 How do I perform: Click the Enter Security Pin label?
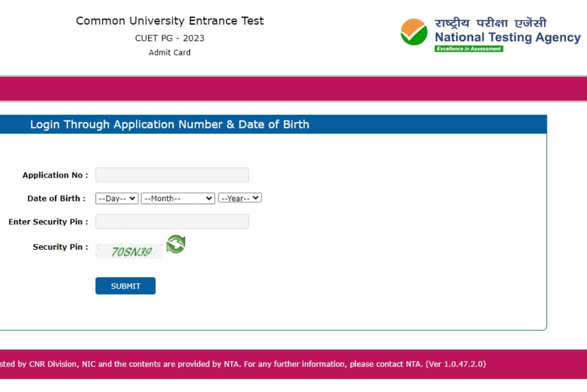click(x=49, y=221)
